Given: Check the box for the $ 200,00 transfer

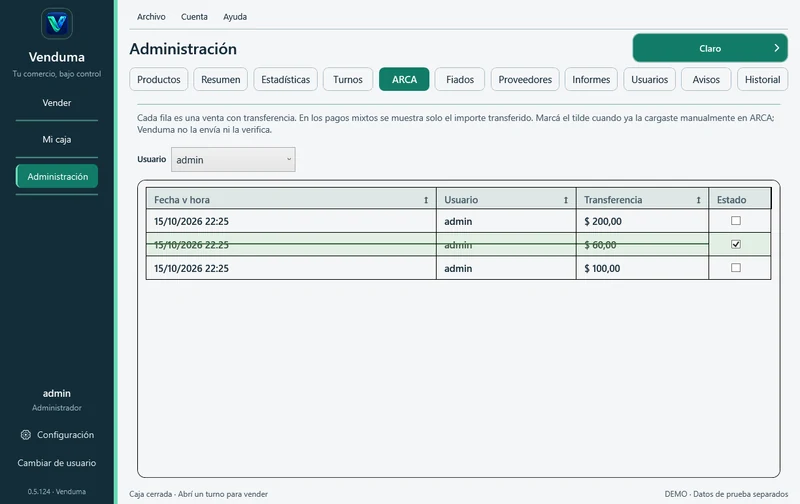Looking at the screenshot, I should [x=736, y=220].
